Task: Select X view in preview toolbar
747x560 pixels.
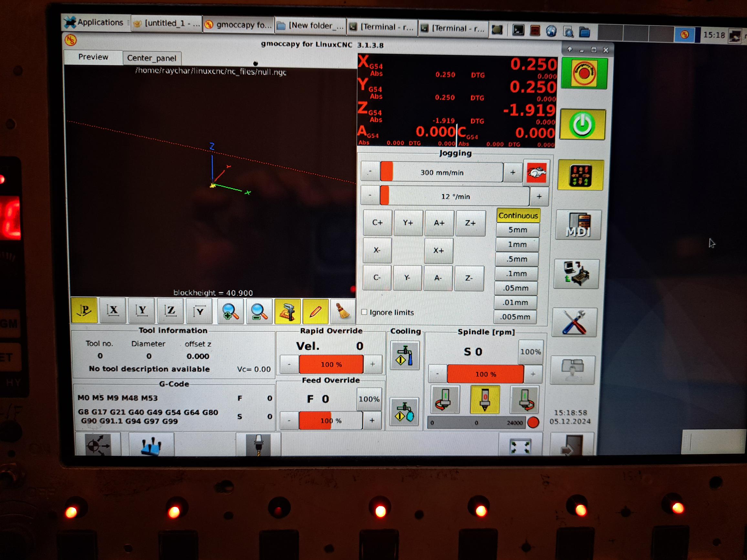Action: coord(113,310)
